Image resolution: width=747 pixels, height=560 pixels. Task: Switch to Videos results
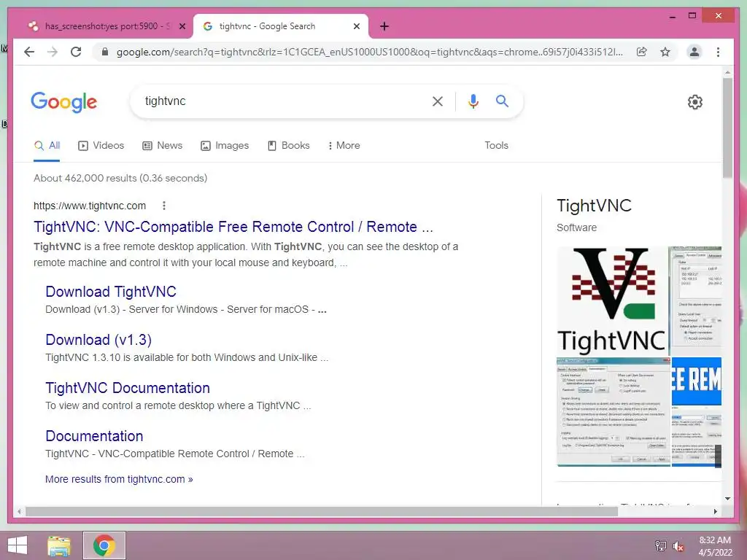pos(101,146)
